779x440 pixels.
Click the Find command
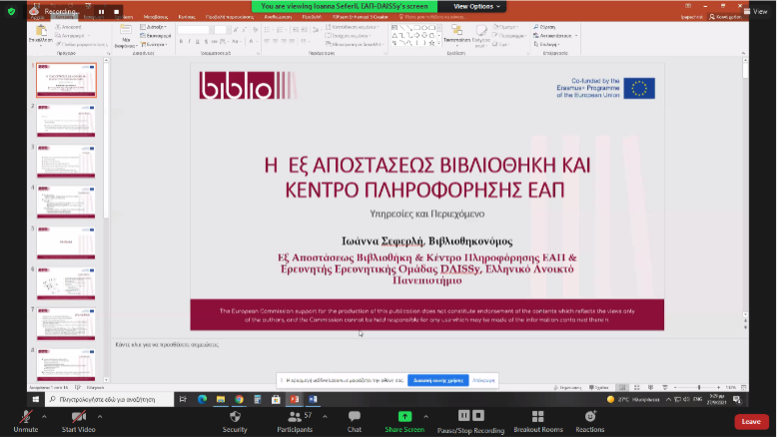coord(545,27)
